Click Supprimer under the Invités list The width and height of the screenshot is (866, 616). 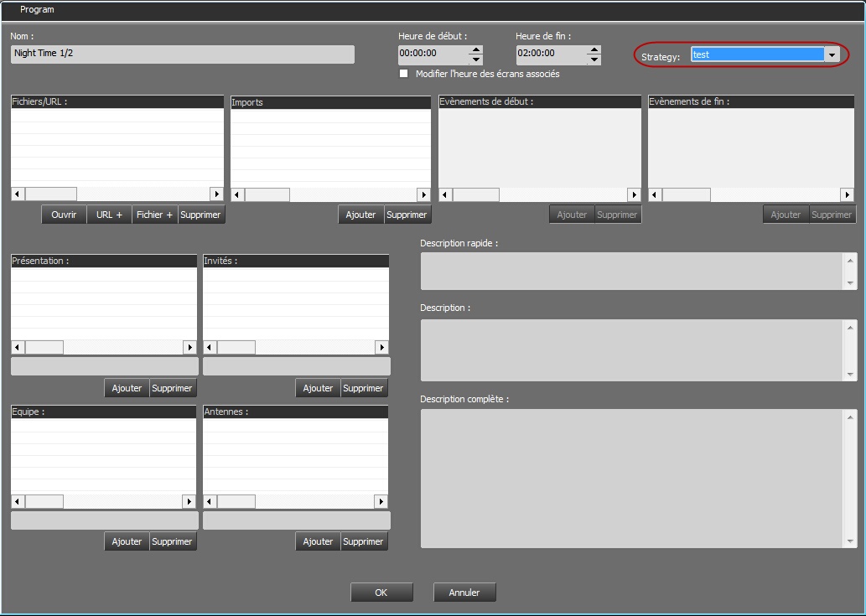pyautogui.click(x=363, y=388)
